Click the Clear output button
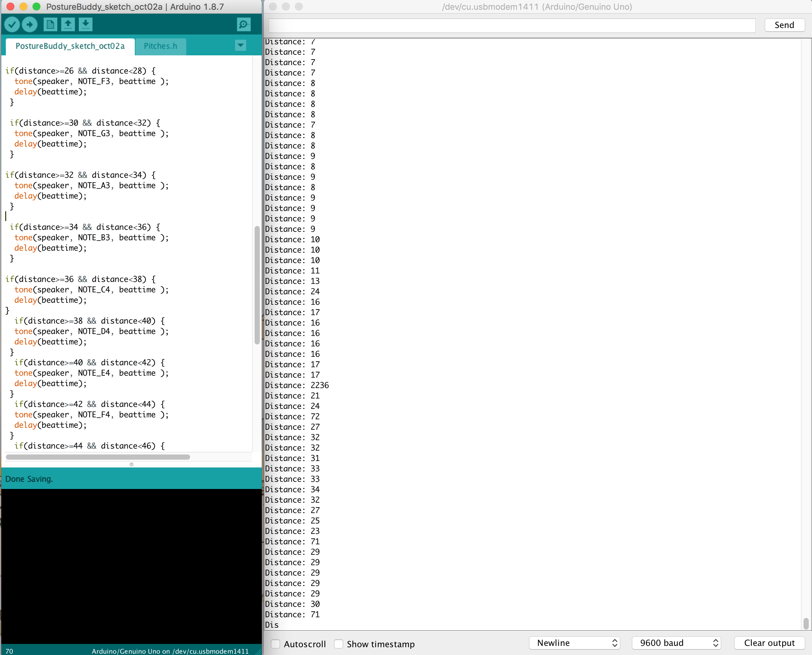The image size is (812, 655). (769, 643)
